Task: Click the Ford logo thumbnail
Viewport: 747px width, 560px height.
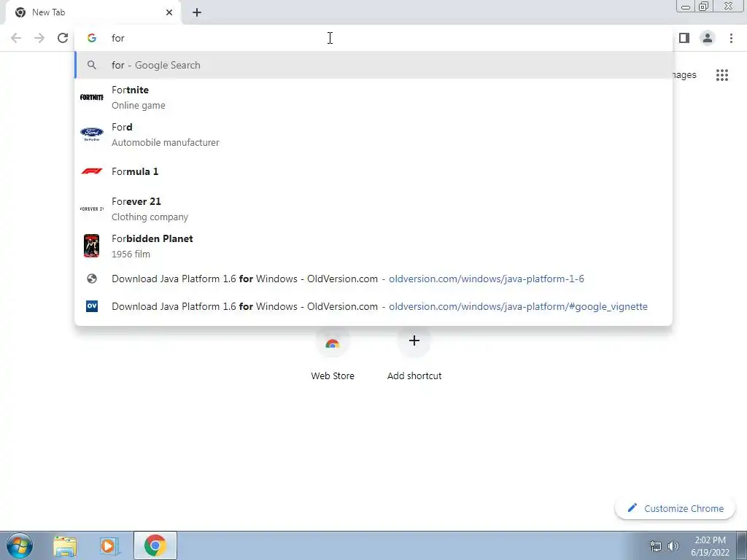Action: 91,134
